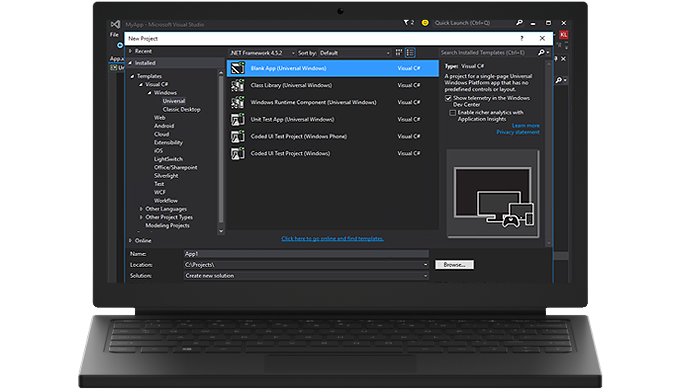
Task: Open the Location path dropdown
Action: click(x=425, y=264)
